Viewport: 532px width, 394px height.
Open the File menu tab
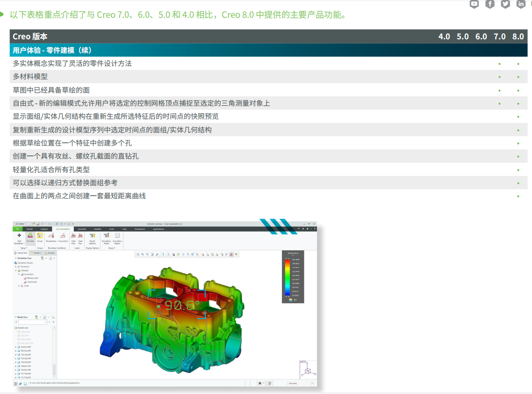[17, 229]
